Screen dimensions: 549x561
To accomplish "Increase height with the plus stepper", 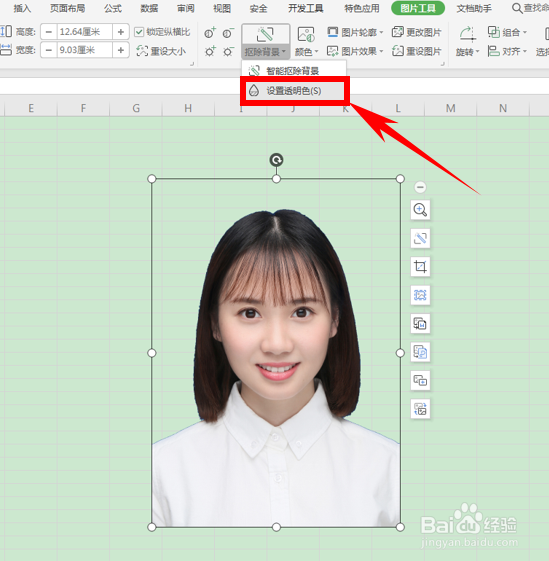I will point(121,32).
